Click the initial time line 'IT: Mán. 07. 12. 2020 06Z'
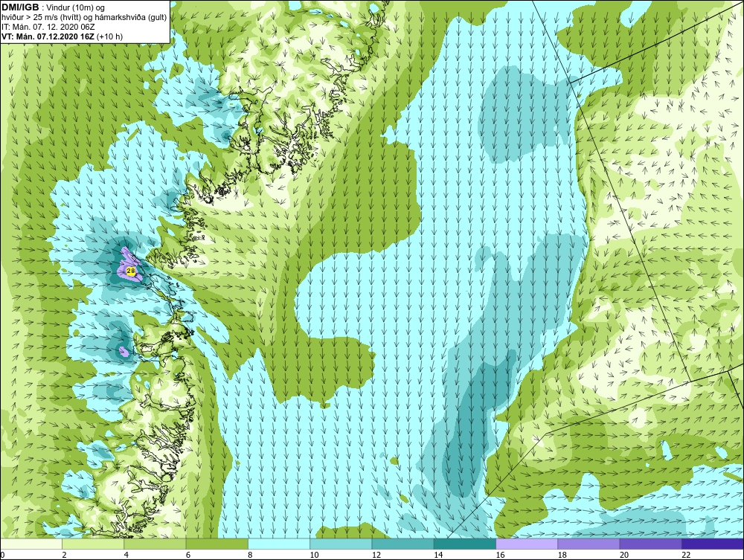 pyautogui.click(x=48, y=27)
